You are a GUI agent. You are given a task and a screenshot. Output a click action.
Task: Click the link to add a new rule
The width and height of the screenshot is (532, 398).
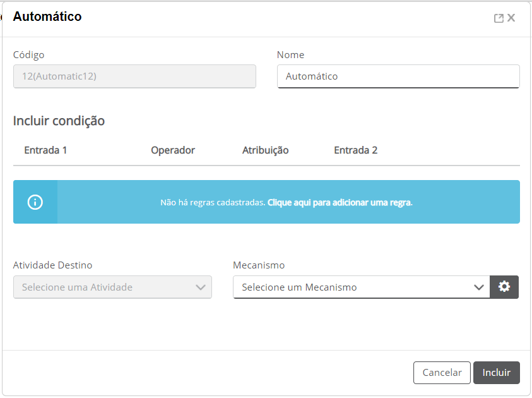tap(340, 202)
